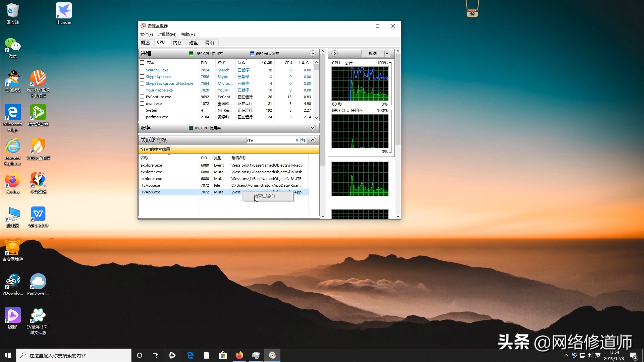Open Task View from the taskbar

[155, 355]
